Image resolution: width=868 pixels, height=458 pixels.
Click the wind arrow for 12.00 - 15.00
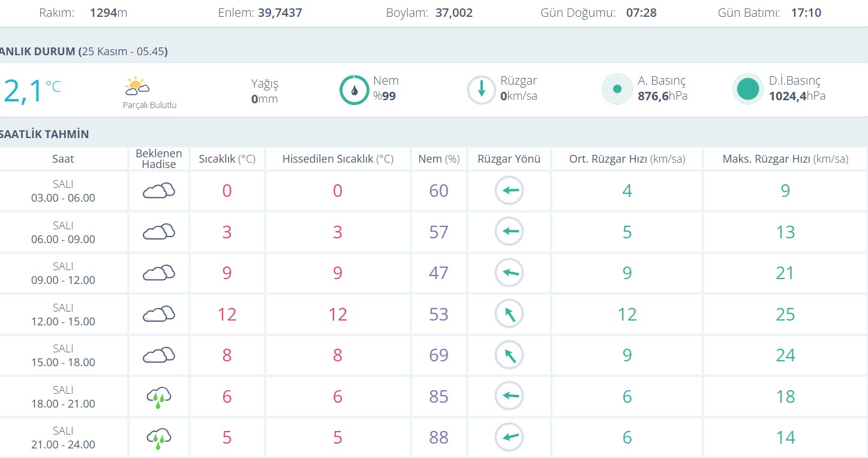[x=509, y=315]
